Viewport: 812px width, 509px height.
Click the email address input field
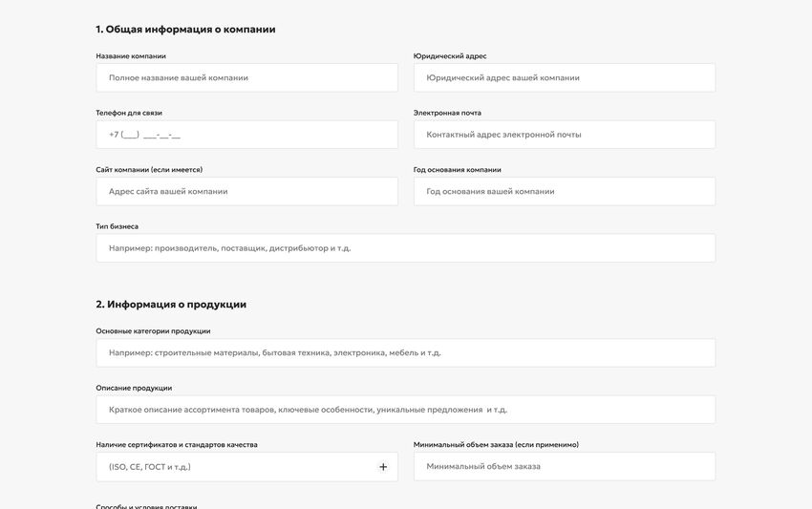tap(564, 135)
